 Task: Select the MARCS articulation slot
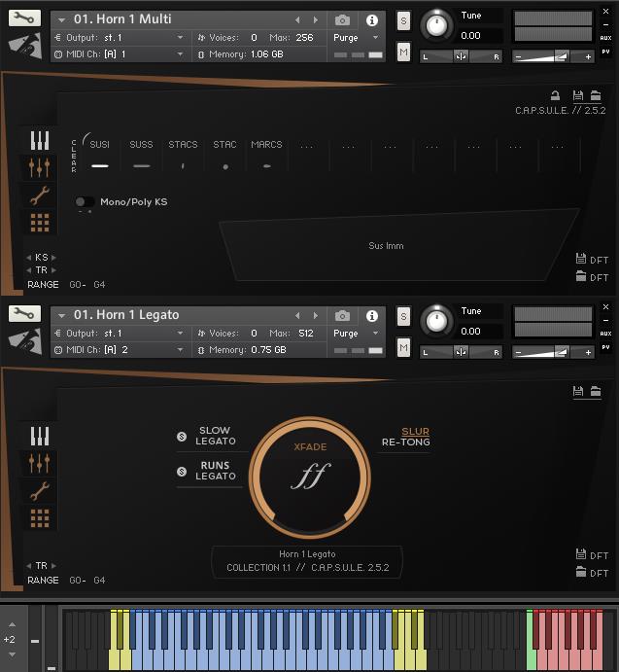pos(266,155)
